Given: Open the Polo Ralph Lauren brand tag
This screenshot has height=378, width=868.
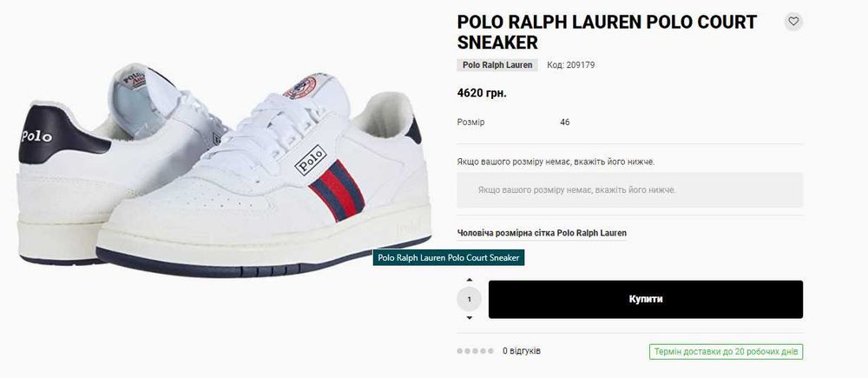Looking at the screenshot, I should point(497,65).
